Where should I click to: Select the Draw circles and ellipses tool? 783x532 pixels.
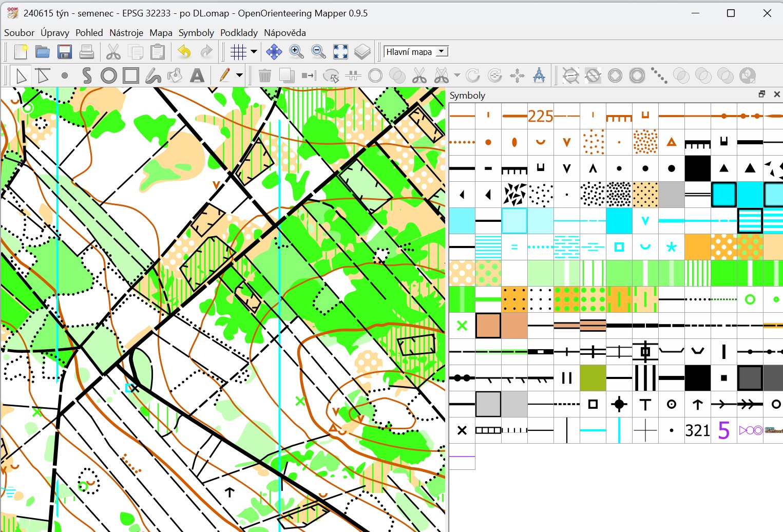(108, 76)
